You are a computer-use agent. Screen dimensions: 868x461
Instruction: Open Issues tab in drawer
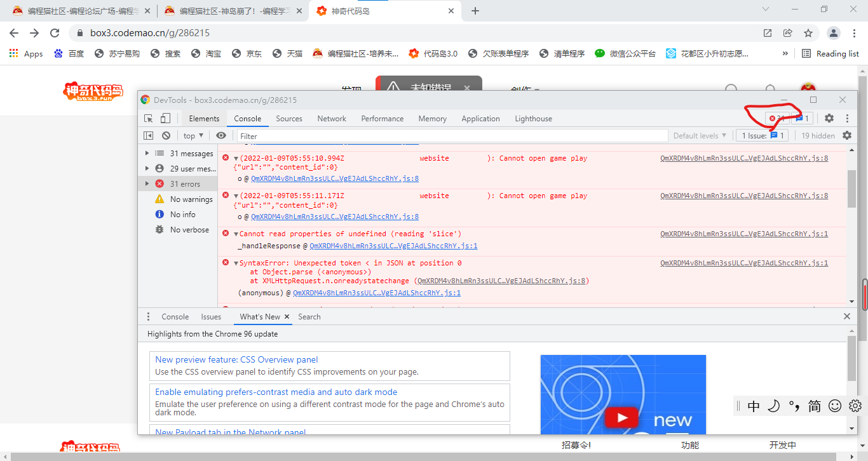[x=211, y=316]
